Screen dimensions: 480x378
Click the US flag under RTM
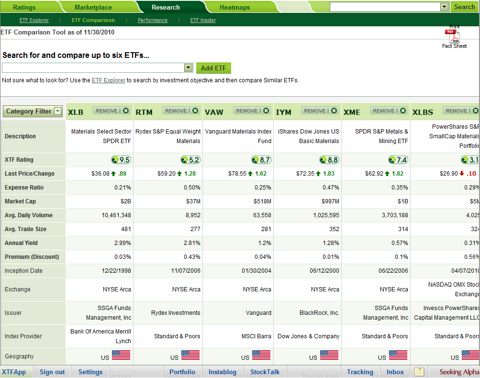[x=190, y=355]
